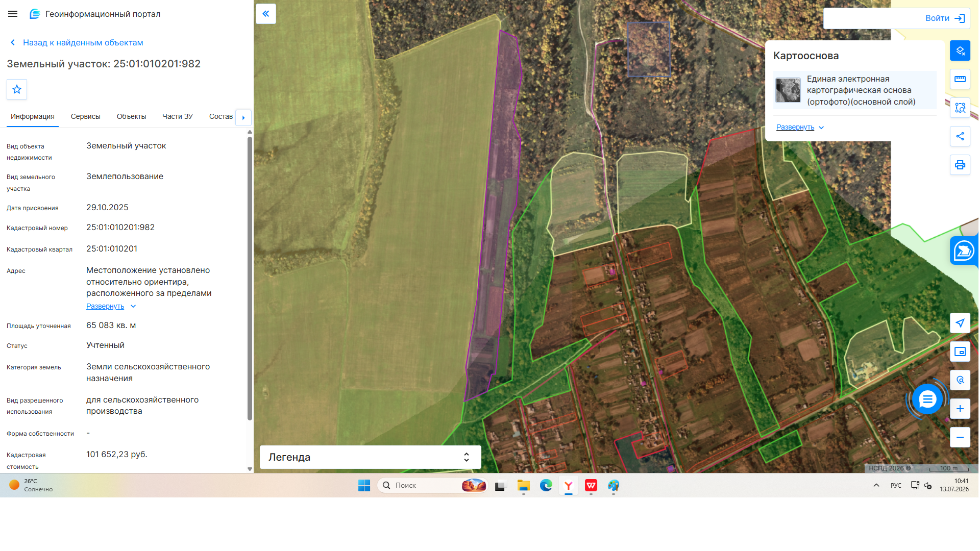Click the share map icon
The image size is (980, 551).
pos(960,136)
